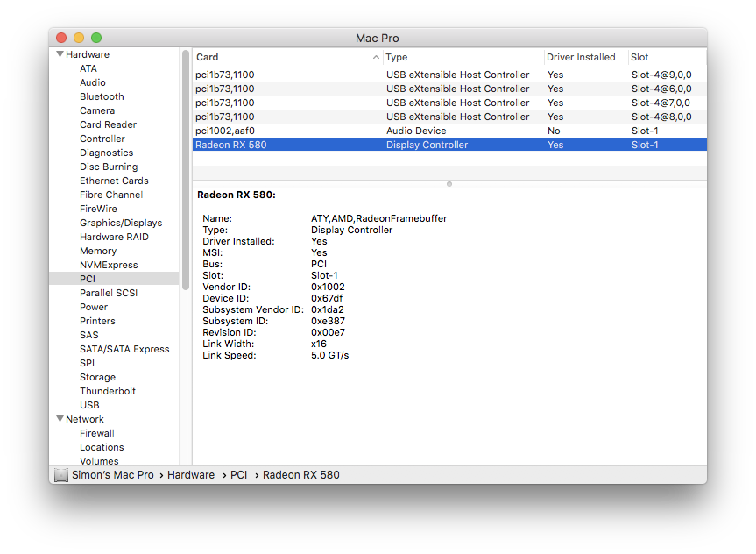Screen dimensions: 756x554
Task: Close the Mac Pro window
Action: point(61,38)
